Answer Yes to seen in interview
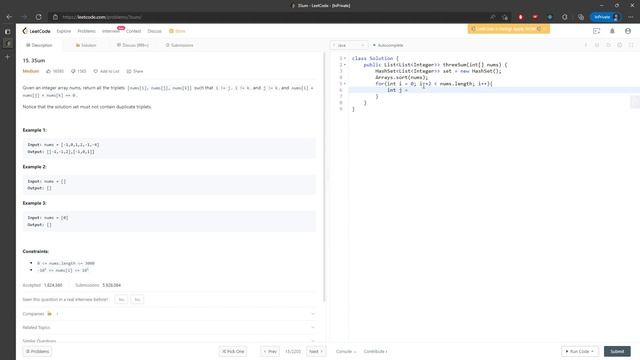640x360 pixels. tap(121, 300)
